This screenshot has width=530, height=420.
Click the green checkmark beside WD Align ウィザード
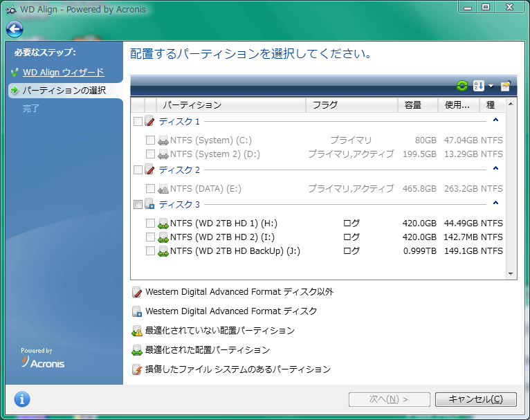[15, 73]
